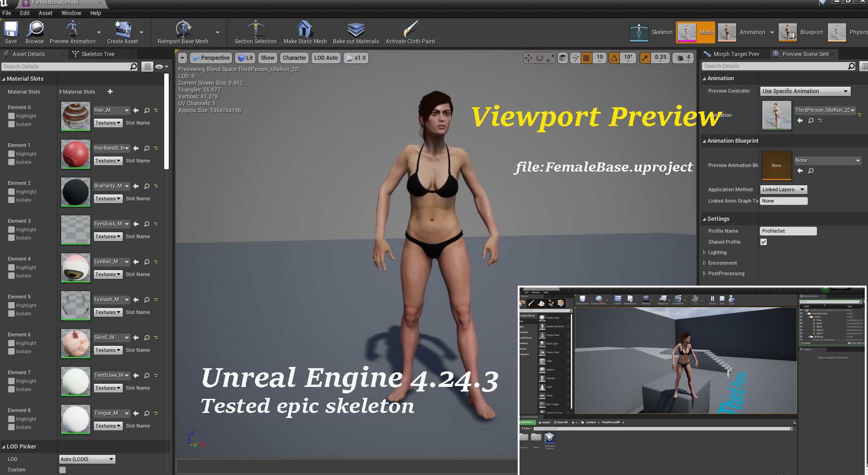868x475 pixels.
Task: Open Asset menu
Action: (x=45, y=13)
